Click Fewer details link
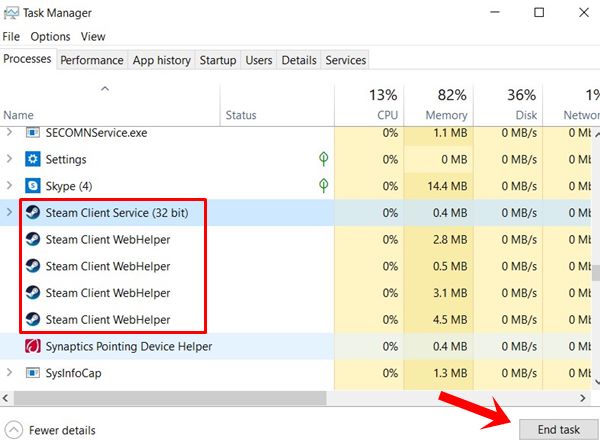This screenshot has width=600, height=448. (62, 430)
